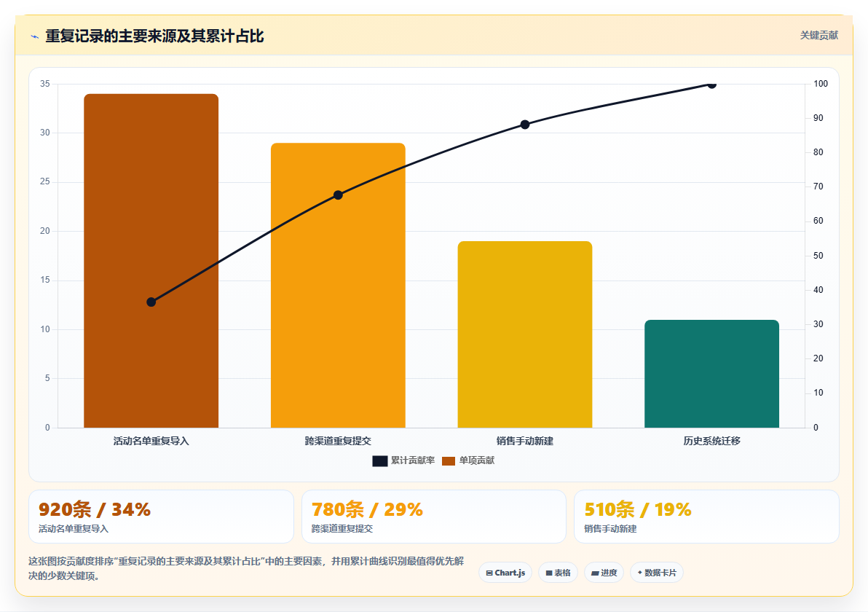Click the x-axis label 销售手动新建
Image resolution: width=868 pixels, height=612 pixels.
pos(525,441)
